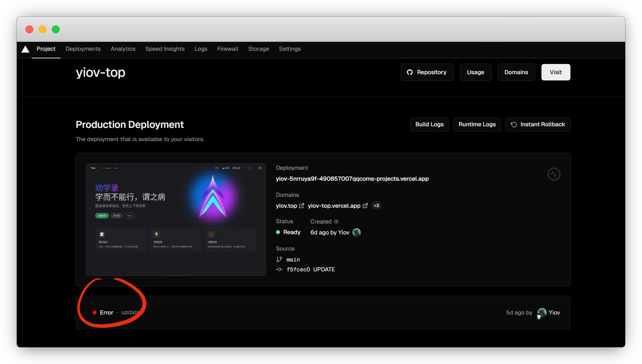Image resolution: width=642 pixels, height=364 pixels.
Task: Open the Repository button
Action: (427, 72)
